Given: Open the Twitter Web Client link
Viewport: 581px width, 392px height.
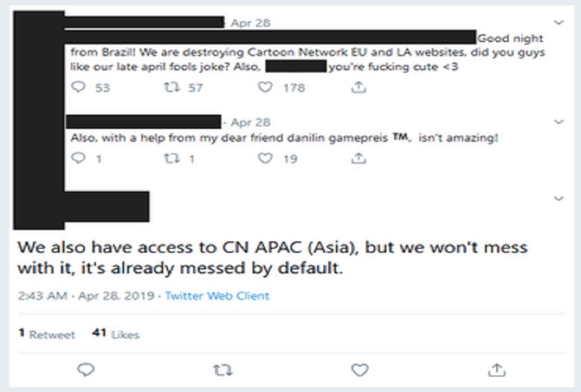Looking at the screenshot, I should point(217,296).
